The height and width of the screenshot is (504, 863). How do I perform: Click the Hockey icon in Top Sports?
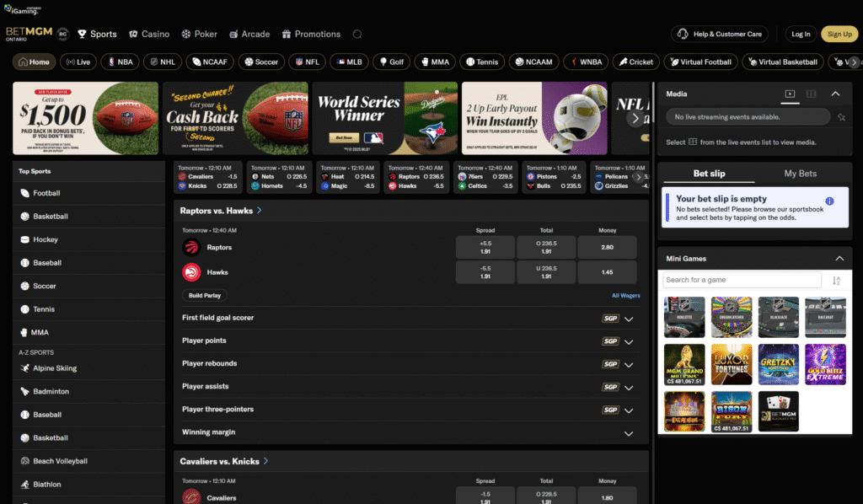coord(25,239)
